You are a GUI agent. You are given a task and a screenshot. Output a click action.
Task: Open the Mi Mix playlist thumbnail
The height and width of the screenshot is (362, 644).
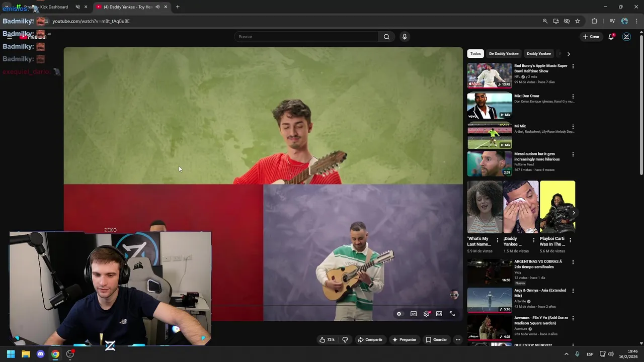(x=490, y=136)
